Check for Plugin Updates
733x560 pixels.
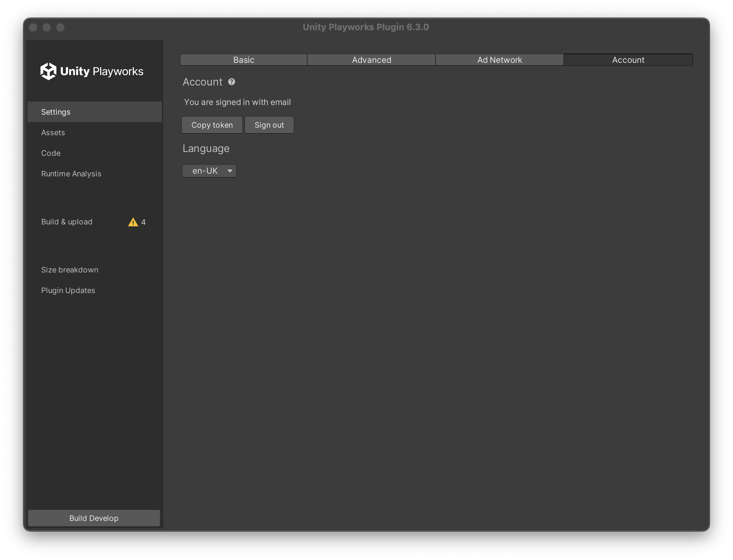tap(95, 290)
